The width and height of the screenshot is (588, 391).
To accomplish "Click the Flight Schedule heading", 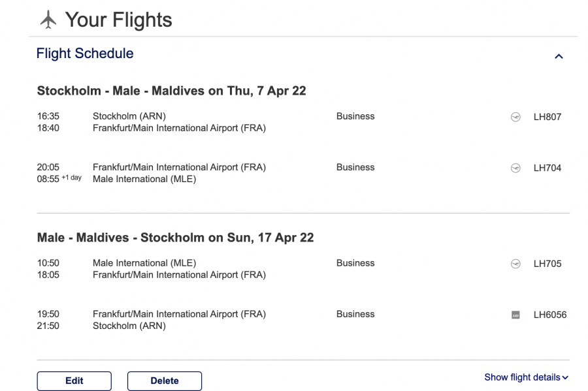I will [85, 54].
